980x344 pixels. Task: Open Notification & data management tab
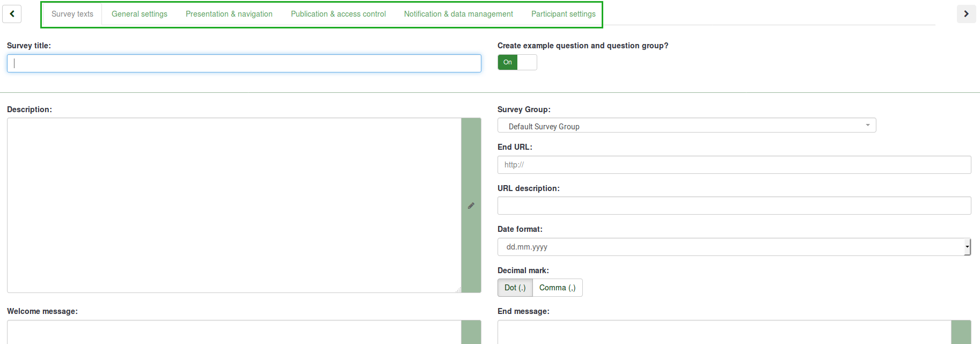click(458, 14)
